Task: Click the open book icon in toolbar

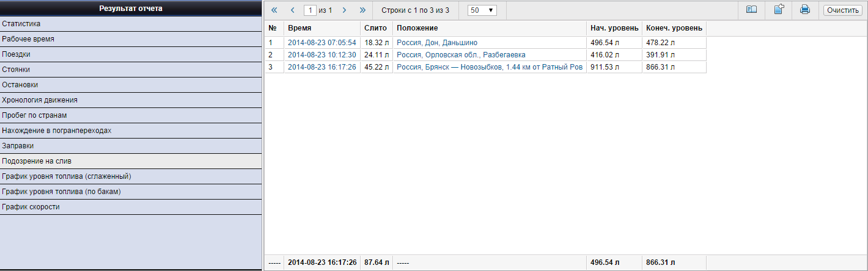Action: point(751,10)
